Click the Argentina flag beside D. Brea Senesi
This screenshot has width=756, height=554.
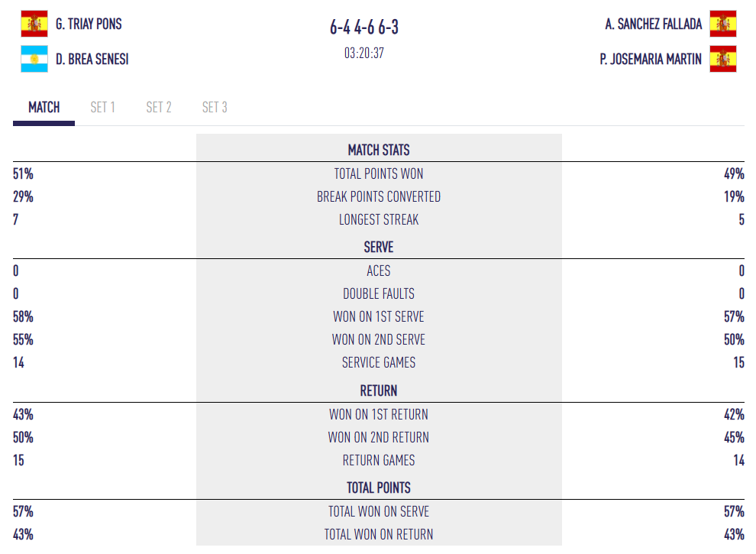(x=34, y=59)
